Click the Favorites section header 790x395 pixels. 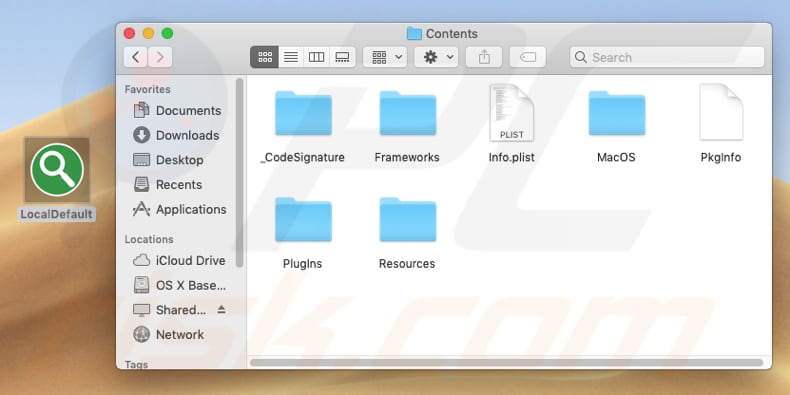coord(148,89)
